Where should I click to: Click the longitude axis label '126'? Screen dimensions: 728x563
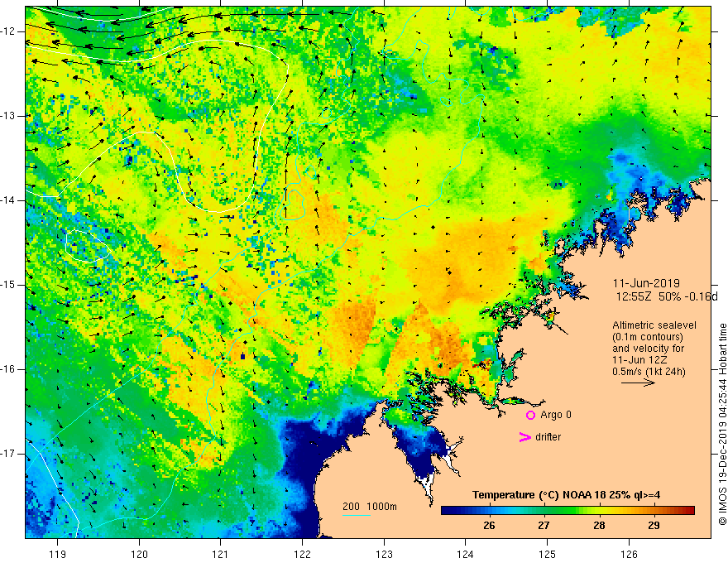pos(629,554)
